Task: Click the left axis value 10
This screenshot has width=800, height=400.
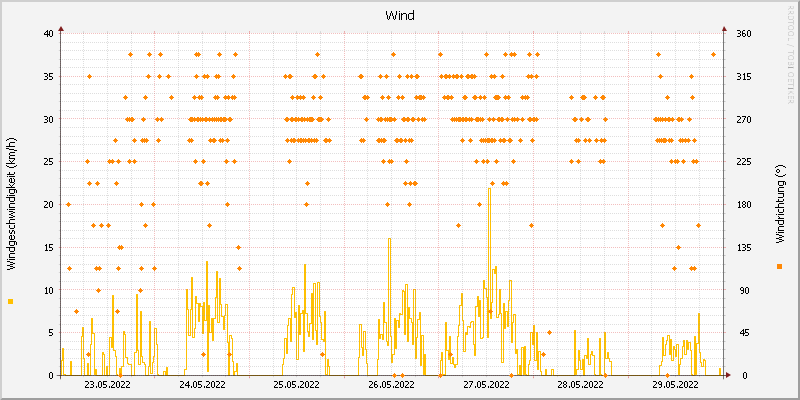Action: (48, 290)
